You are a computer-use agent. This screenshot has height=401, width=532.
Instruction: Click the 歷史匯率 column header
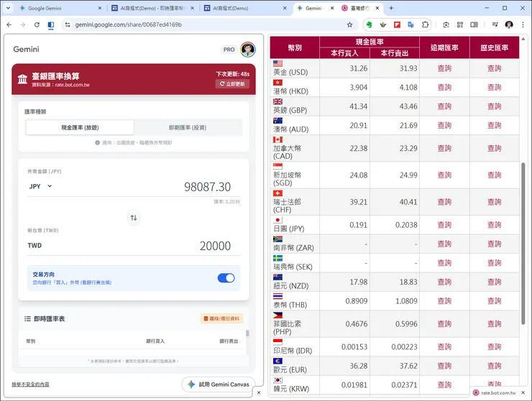(495, 48)
